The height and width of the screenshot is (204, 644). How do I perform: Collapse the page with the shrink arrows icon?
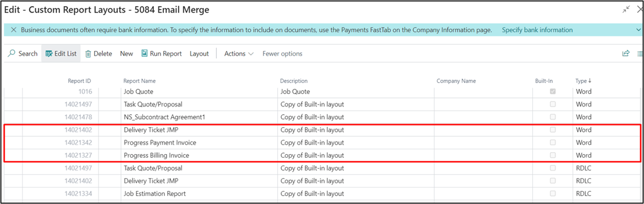coord(626,10)
